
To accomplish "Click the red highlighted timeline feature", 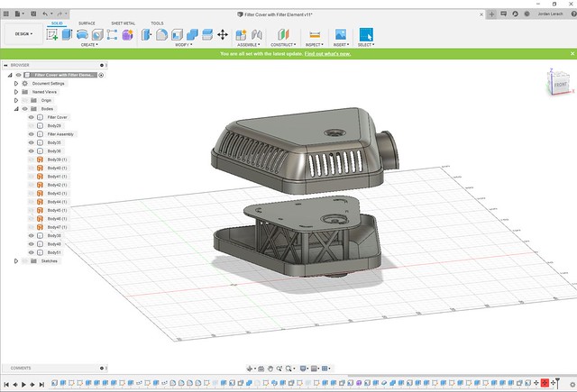I will [x=545, y=383].
